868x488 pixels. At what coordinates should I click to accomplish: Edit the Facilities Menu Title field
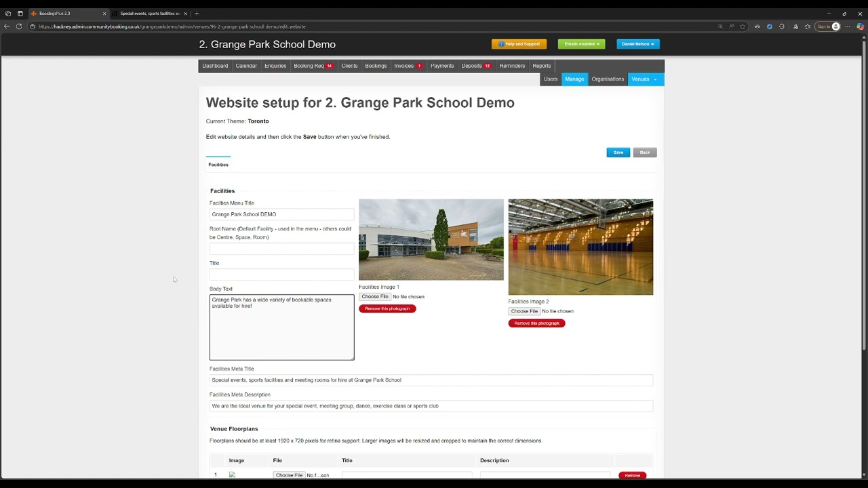click(x=281, y=214)
